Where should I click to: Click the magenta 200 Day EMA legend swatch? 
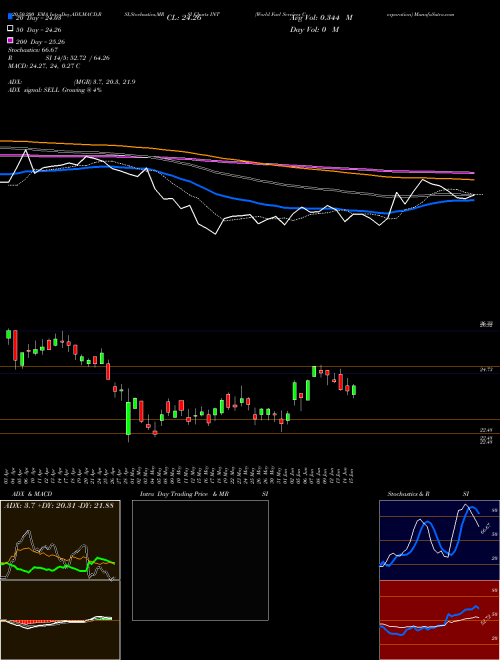[11, 40]
